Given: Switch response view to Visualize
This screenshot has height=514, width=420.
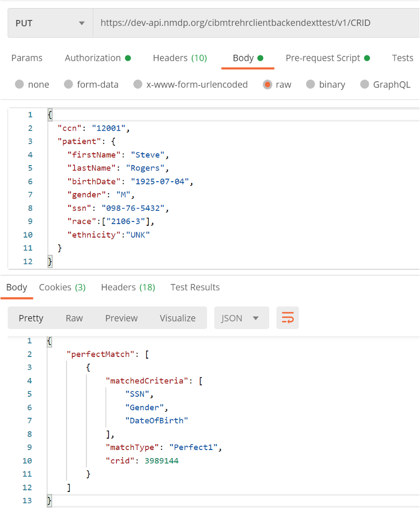Looking at the screenshot, I should [178, 318].
